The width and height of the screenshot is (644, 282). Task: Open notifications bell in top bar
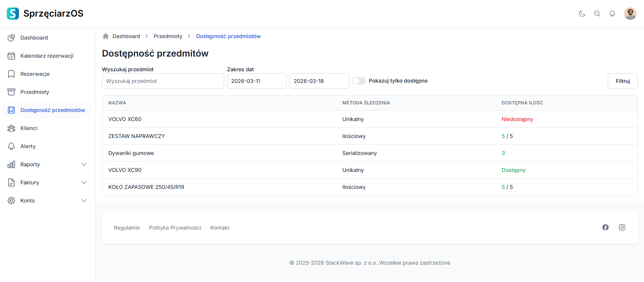click(x=612, y=14)
